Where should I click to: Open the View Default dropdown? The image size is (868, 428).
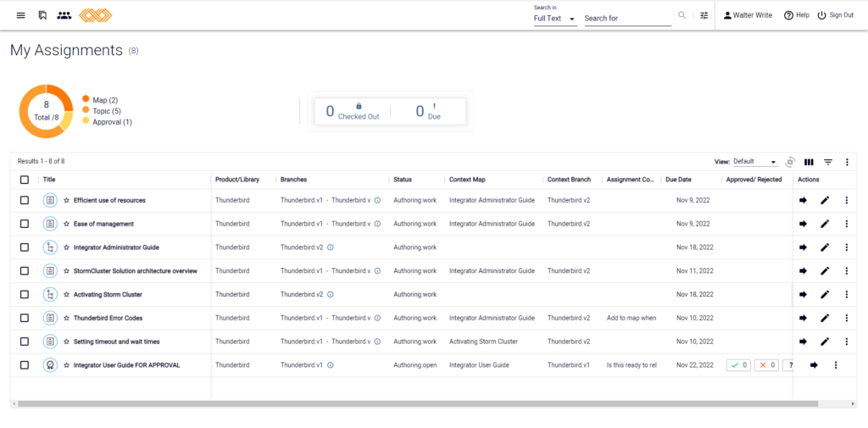click(755, 162)
